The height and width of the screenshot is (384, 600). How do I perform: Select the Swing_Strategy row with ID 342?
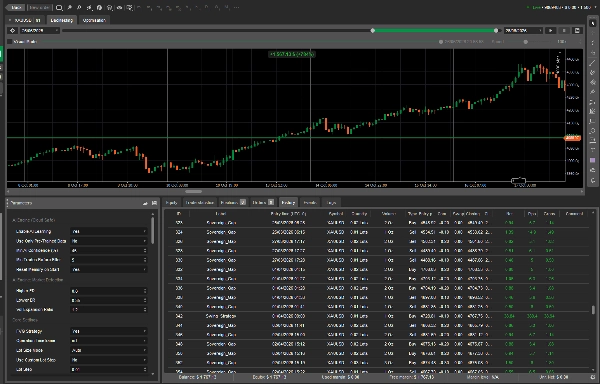coord(378,316)
